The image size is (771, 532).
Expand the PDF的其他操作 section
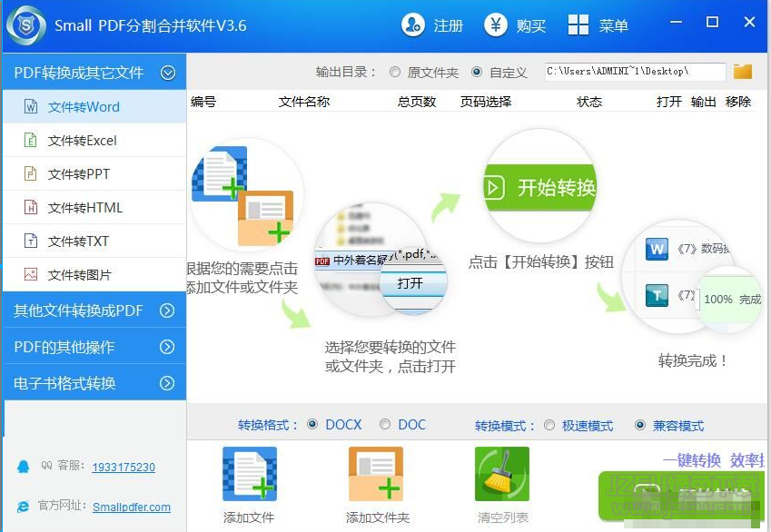167,347
